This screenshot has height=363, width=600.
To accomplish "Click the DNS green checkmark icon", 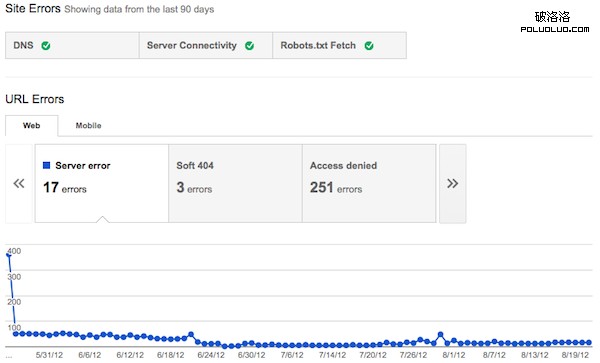I will (46, 46).
